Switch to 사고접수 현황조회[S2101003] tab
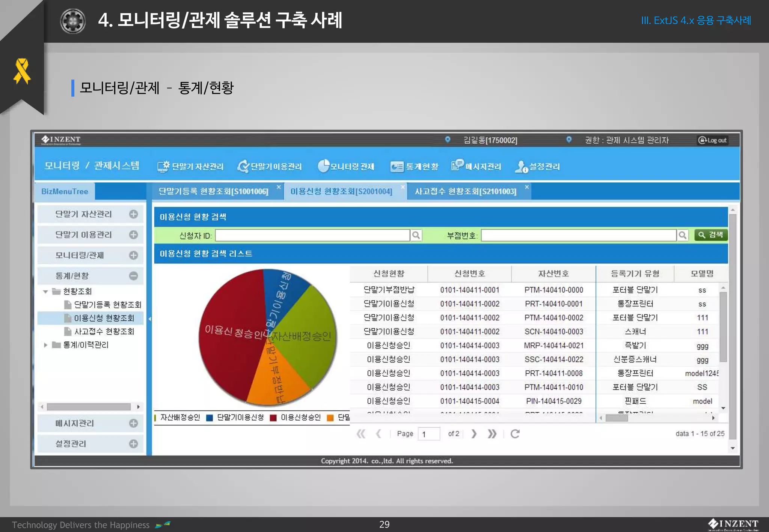This screenshot has height=532, width=769. [466, 191]
